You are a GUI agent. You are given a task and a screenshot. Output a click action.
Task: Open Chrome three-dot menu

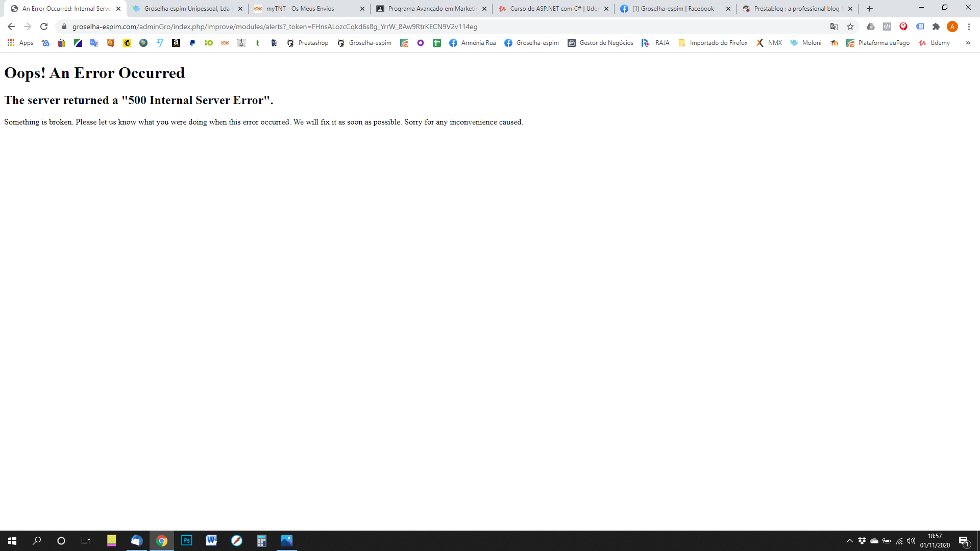[969, 27]
